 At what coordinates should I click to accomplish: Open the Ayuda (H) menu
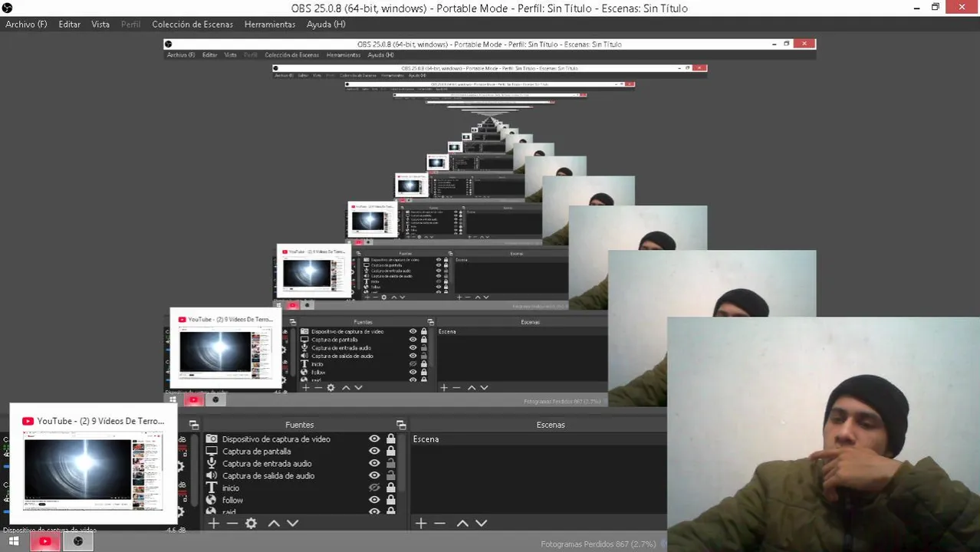pyautogui.click(x=326, y=25)
